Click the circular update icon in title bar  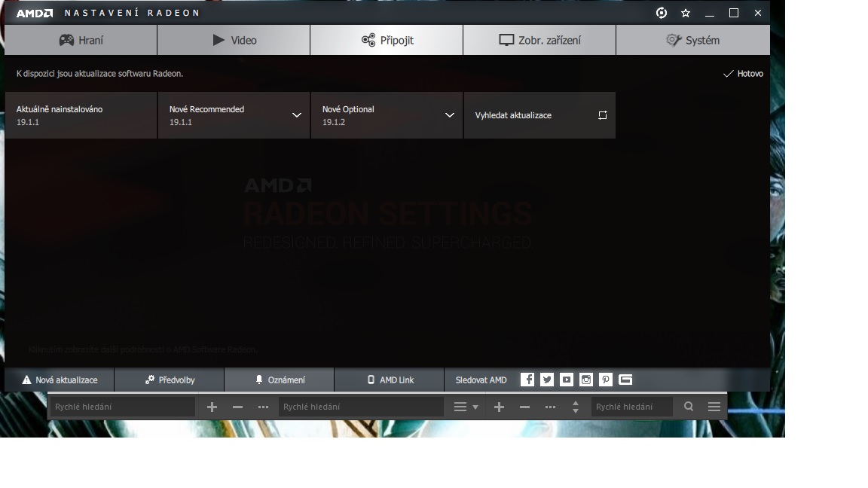(x=662, y=13)
